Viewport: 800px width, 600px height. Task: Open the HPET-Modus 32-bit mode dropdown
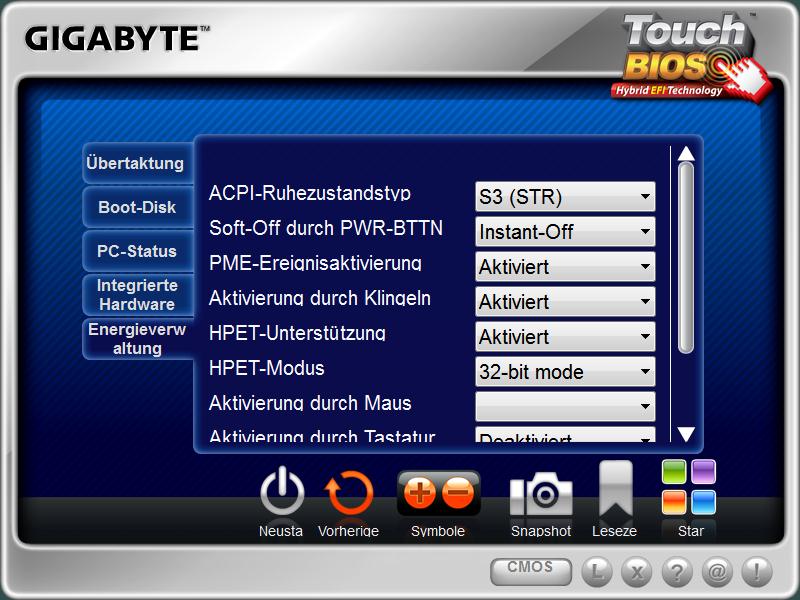pyautogui.click(x=565, y=371)
